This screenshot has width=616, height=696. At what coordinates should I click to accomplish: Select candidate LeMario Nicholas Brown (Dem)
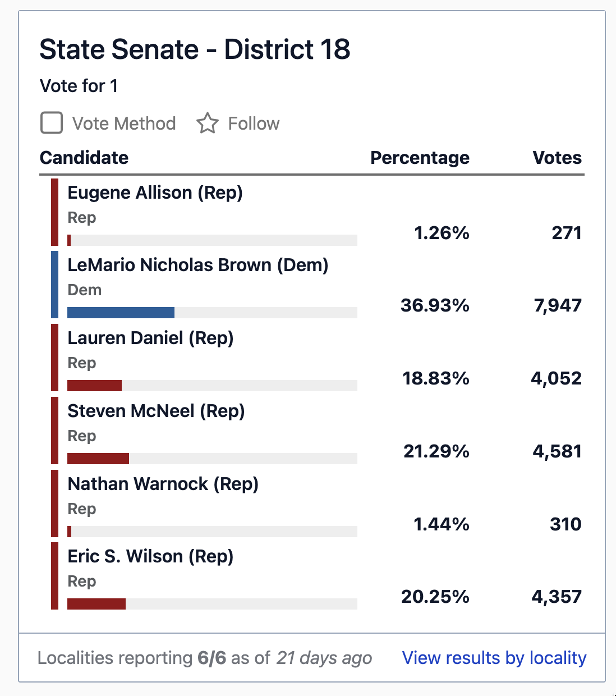pyautogui.click(x=197, y=265)
